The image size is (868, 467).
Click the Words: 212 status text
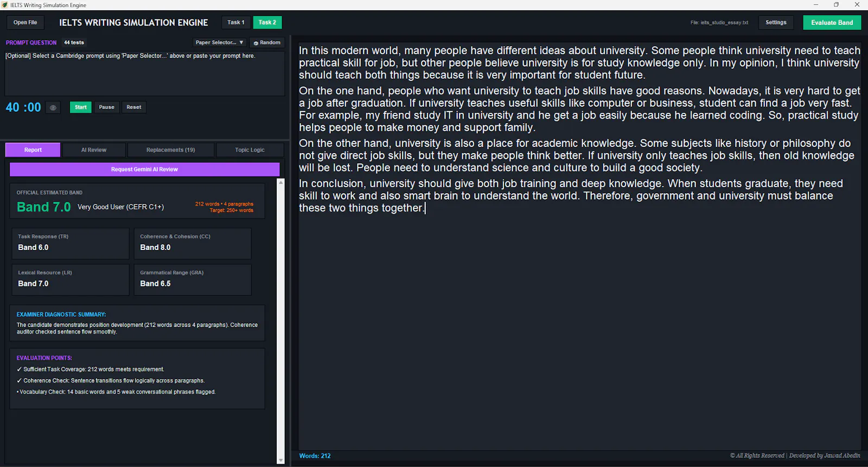point(315,456)
